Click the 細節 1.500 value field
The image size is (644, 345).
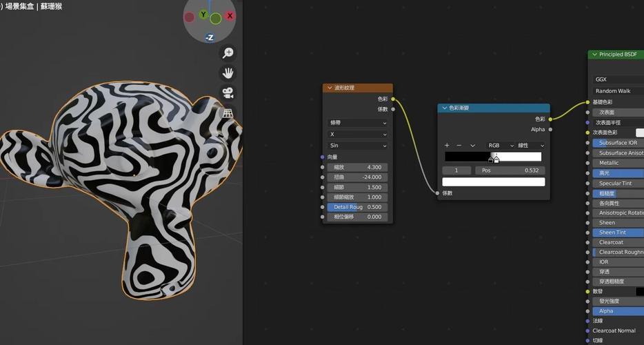[x=357, y=187]
